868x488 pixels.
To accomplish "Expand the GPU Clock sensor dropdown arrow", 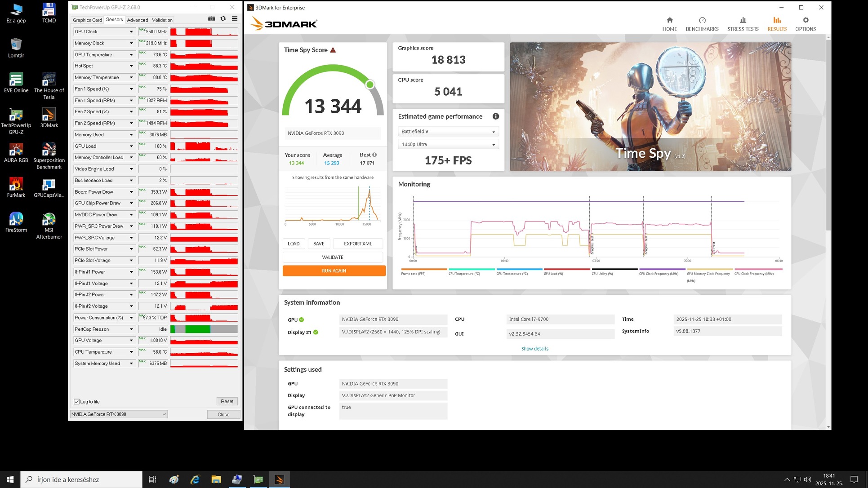I will pyautogui.click(x=131, y=32).
